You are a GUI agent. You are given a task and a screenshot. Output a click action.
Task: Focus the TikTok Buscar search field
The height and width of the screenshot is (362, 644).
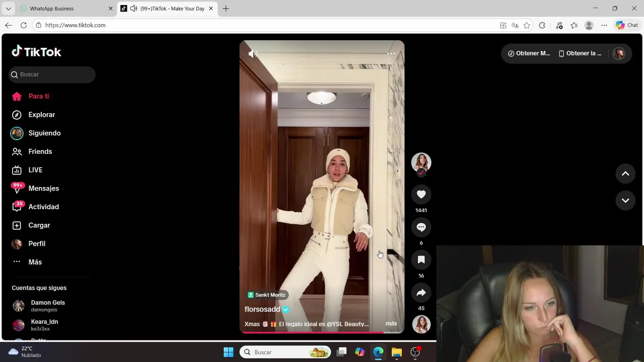(52, 74)
